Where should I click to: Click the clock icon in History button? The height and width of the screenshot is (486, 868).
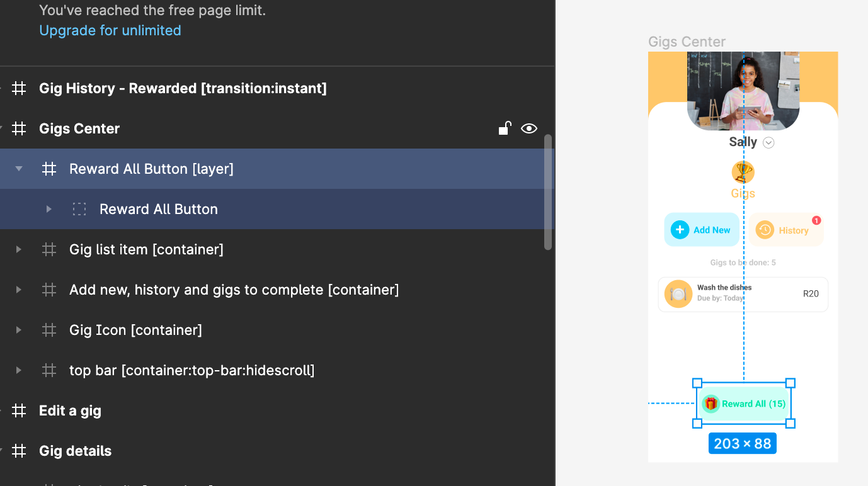765,230
